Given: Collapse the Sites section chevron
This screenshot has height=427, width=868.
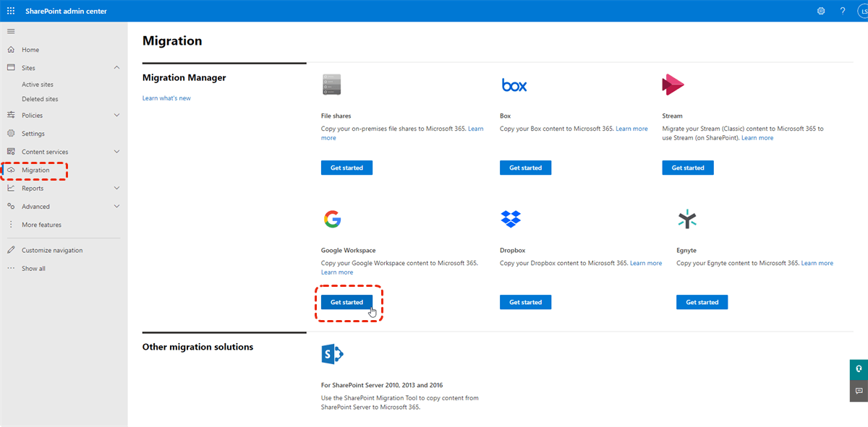Looking at the screenshot, I should tap(117, 68).
